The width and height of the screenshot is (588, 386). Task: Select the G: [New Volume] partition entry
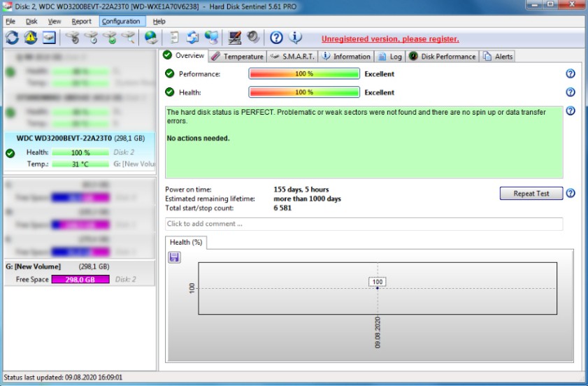point(80,273)
